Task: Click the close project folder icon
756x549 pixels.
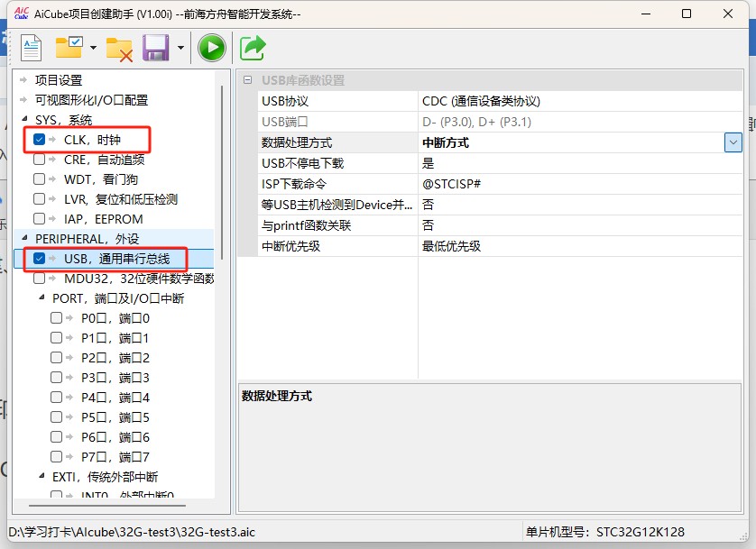Action: 119,49
